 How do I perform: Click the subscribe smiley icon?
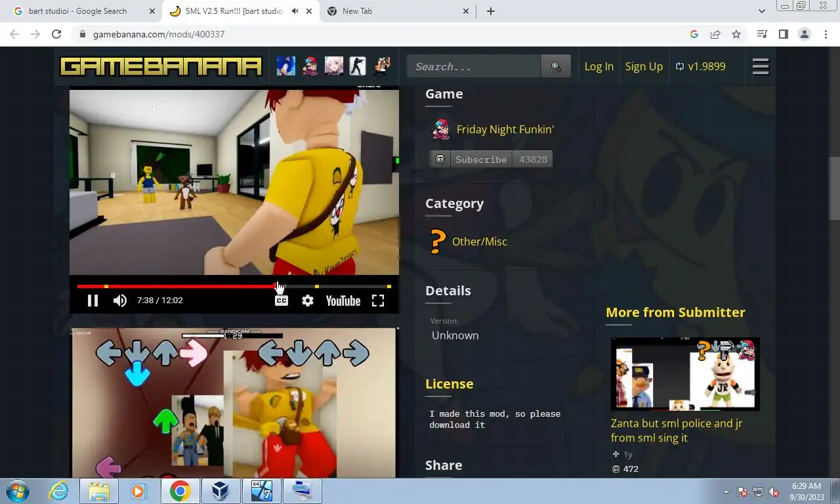440,159
